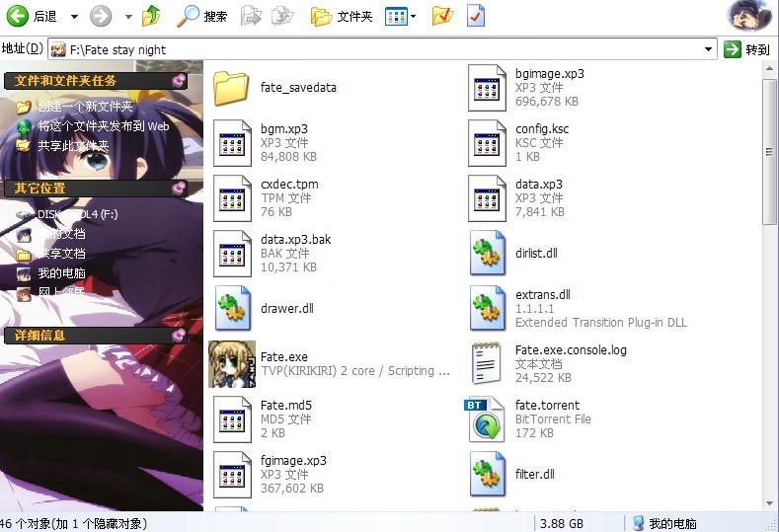Image resolution: width=779 pixels, height=532 pixels.
Task: Click the file name text fate_savedata
Action: click(x=298, y=88)
